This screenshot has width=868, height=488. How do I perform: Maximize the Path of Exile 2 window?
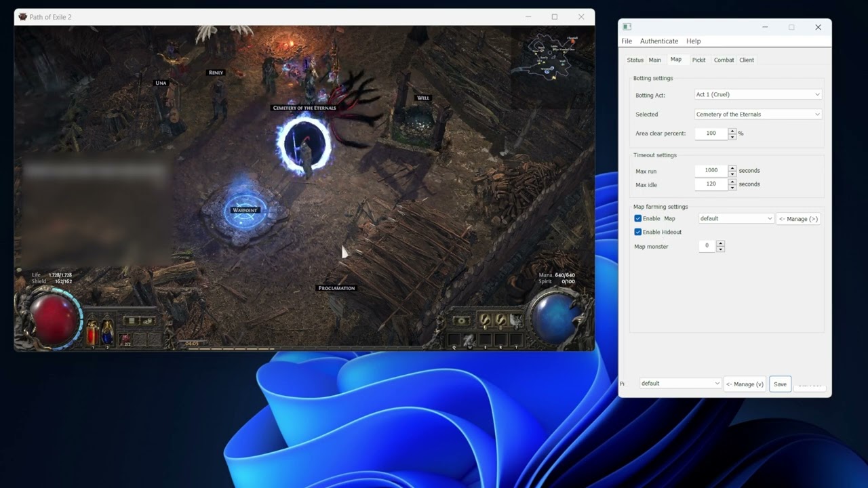[554, 17]
